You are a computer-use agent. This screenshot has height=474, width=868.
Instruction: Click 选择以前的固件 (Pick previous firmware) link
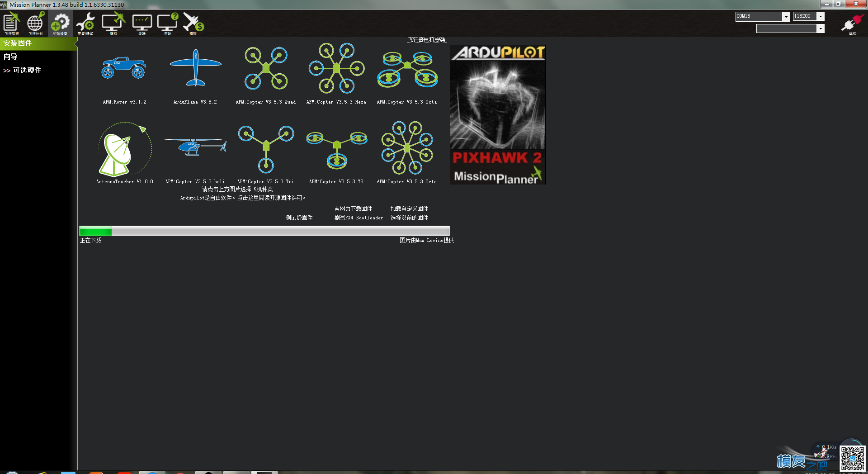[x=409, y=218]
